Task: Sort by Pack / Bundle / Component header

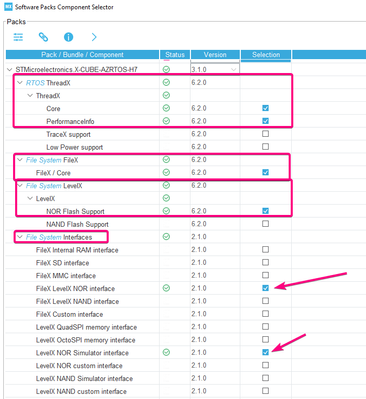Action: pos(82,55)
